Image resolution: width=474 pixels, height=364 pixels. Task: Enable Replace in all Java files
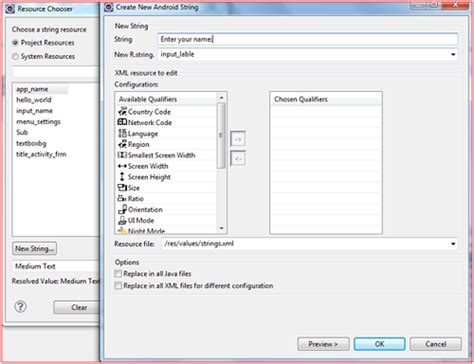(x=118, y=274)
